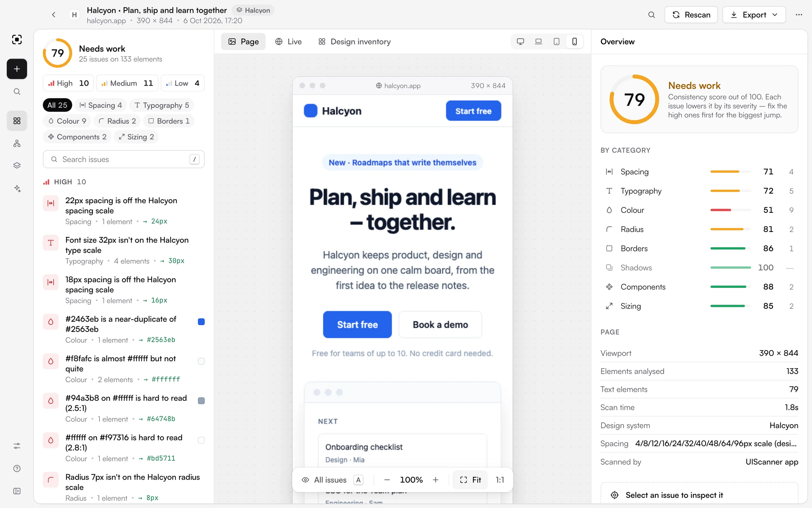812x508 pixels.
Task: Select the sidebar grid dashboard icon
Action: click(x=17, y=121)
